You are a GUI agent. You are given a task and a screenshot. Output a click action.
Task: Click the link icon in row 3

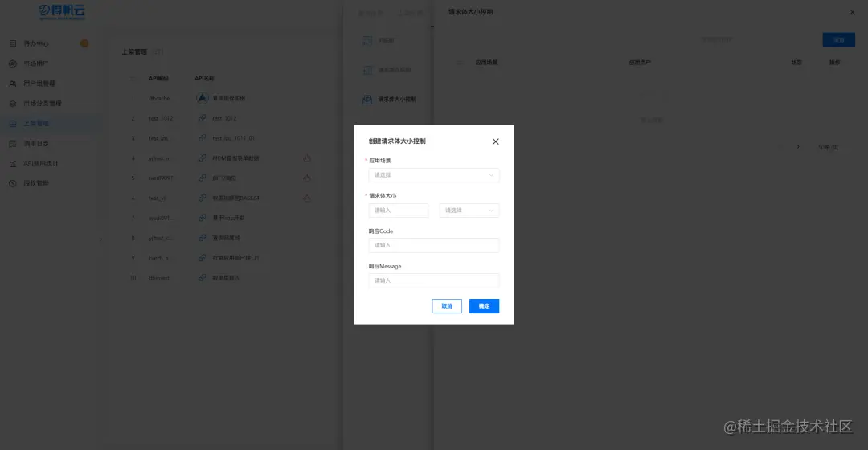coord(202,138)
